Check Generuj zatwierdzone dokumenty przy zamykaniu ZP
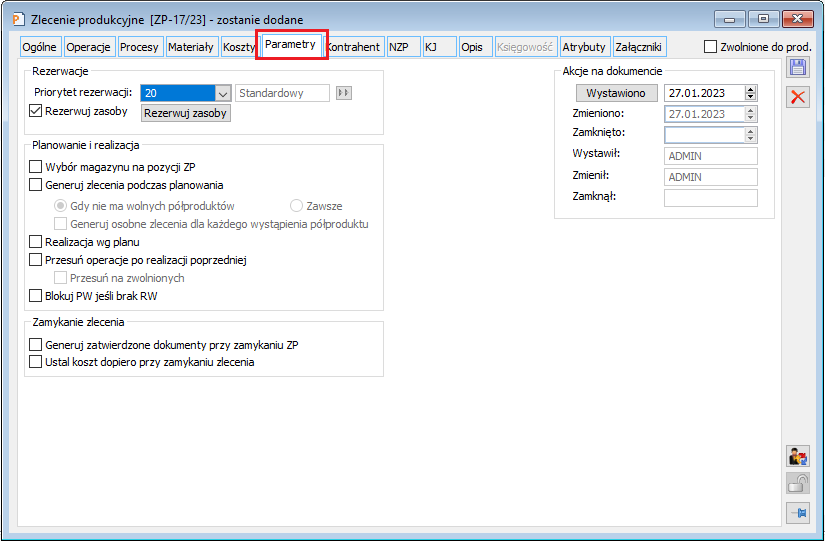This screenshot has height=541, width=825. click(35, 345)
